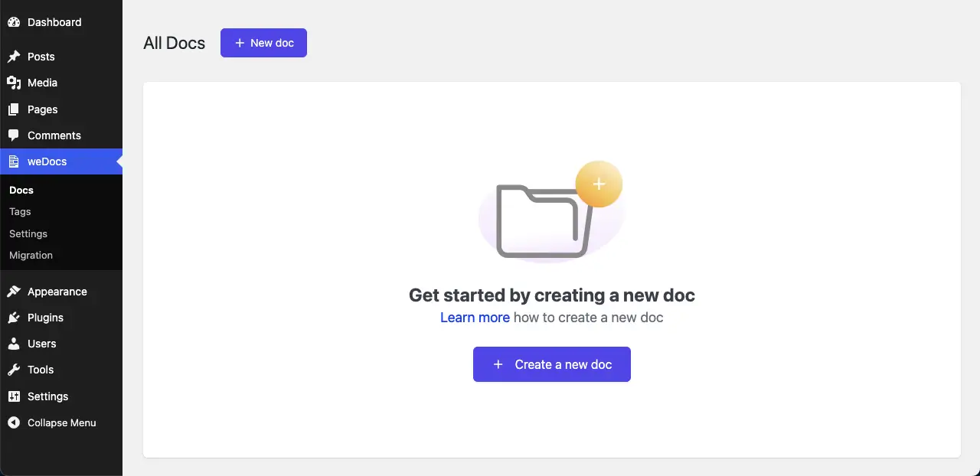Click 'how to create a new doc' text
The image size is (980, 476).
point(588,318)
